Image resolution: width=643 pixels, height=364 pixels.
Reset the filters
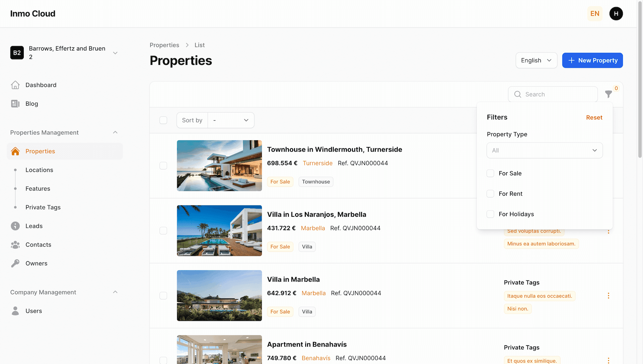point(594,117)
